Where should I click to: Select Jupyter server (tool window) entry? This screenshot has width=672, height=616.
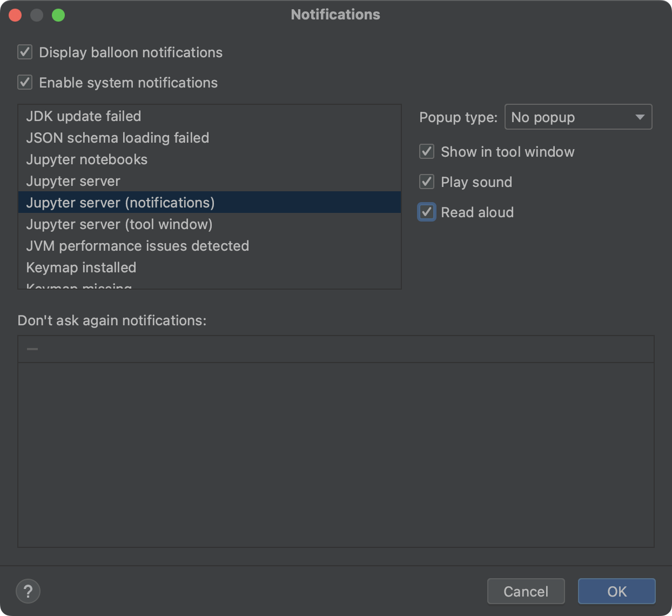click(119, 224)
